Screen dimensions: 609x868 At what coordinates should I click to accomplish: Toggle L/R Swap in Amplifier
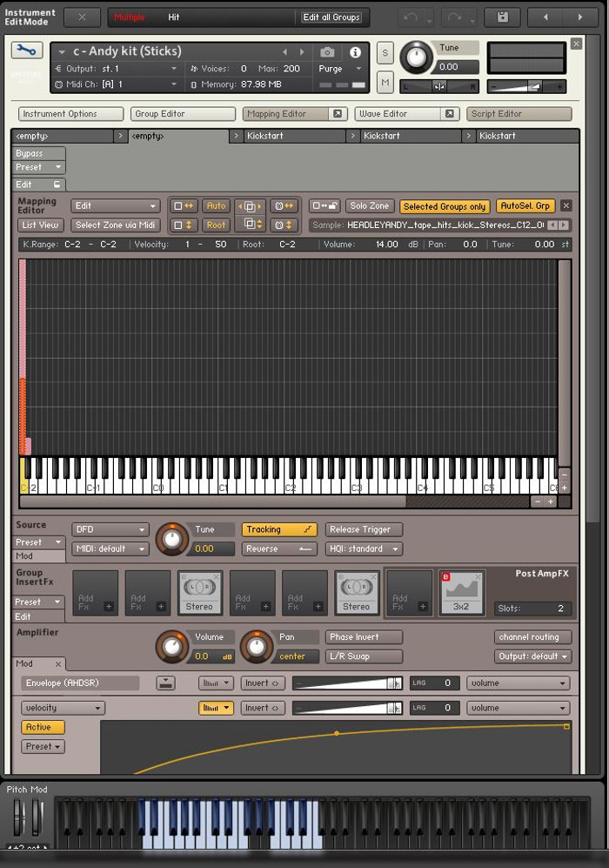364,656
